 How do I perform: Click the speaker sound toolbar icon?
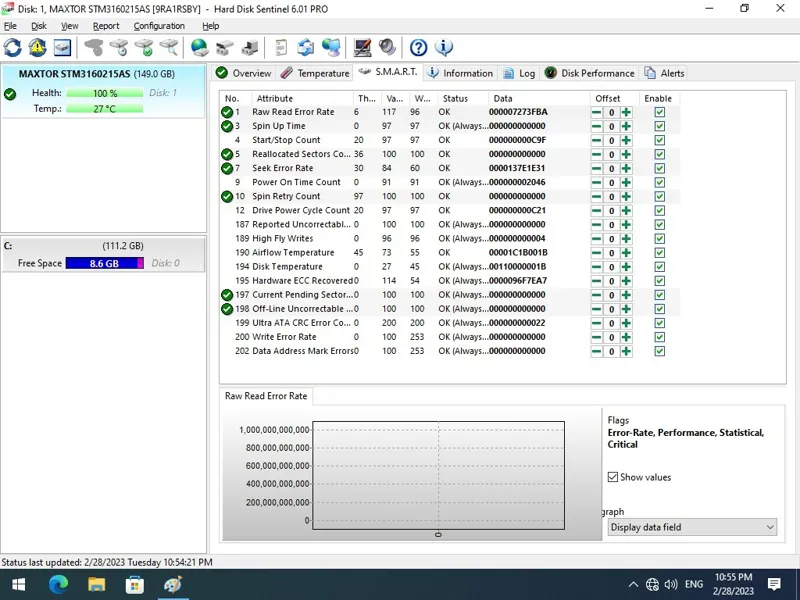coord(387,47)
